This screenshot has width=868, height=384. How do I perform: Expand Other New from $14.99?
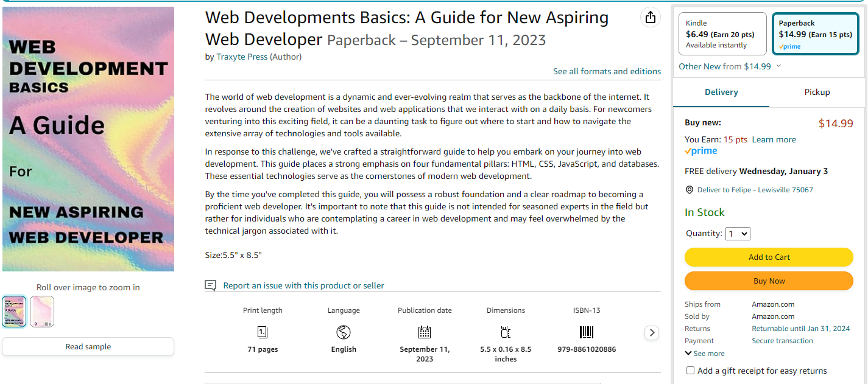click(x=730, y=66)
